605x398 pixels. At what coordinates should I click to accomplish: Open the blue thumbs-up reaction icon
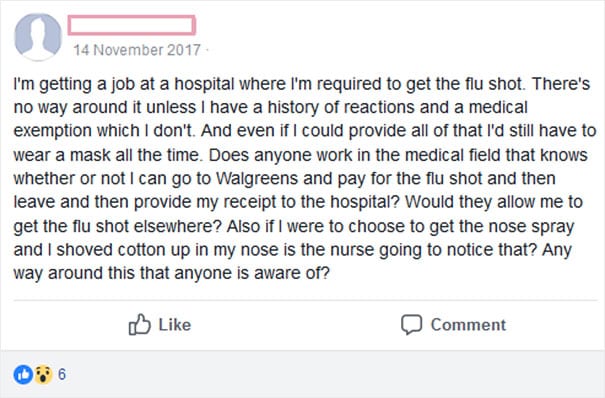tap(23, 374)
